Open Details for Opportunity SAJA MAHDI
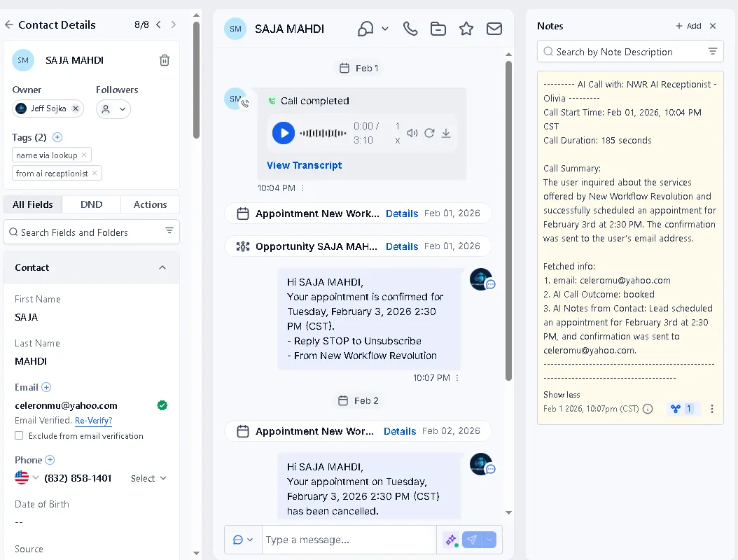Image resolution: width=738 pixels, height=560 pixels. click(401, 246)
